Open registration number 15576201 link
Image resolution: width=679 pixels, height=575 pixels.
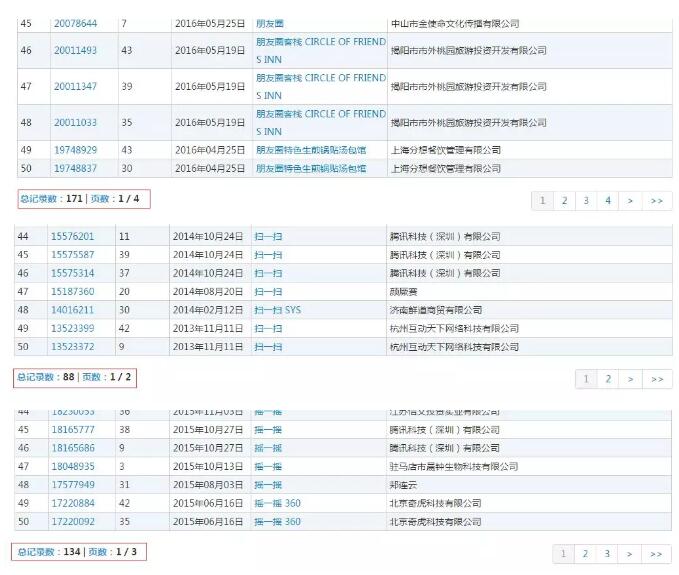[72, 236]
